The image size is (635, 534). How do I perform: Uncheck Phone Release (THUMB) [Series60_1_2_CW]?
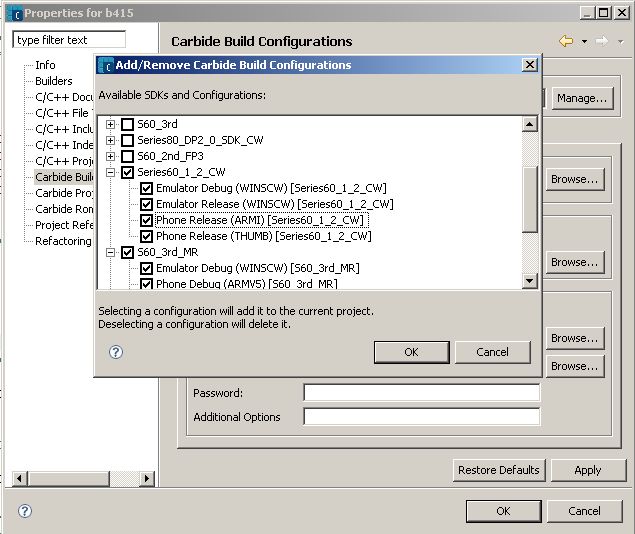coord(146,236)
